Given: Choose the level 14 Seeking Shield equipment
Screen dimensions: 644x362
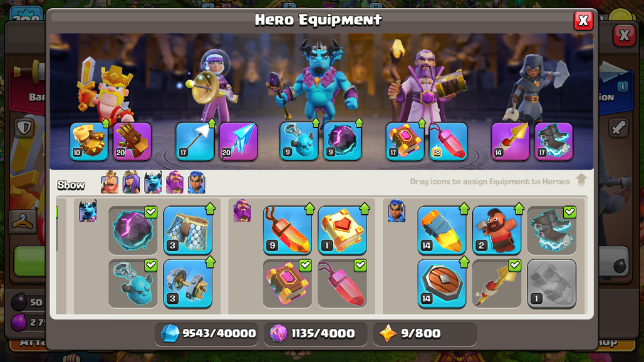Looking at the screenshot, I should tap(442, 284).
